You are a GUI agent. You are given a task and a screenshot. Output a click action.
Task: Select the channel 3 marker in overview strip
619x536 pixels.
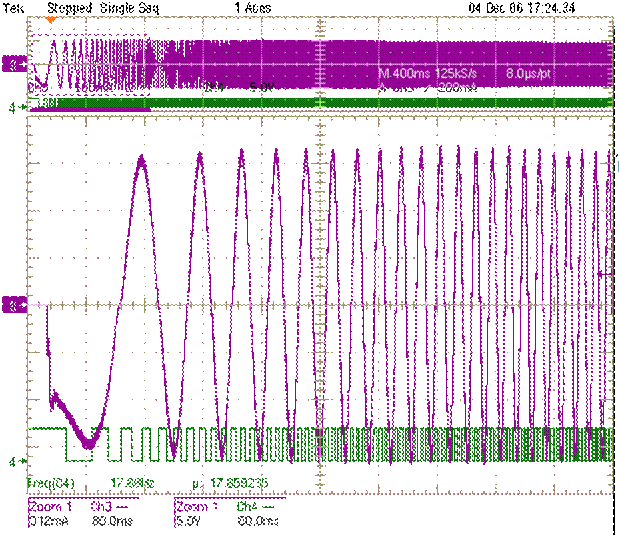pyautogui.click(x=11, y=63)
